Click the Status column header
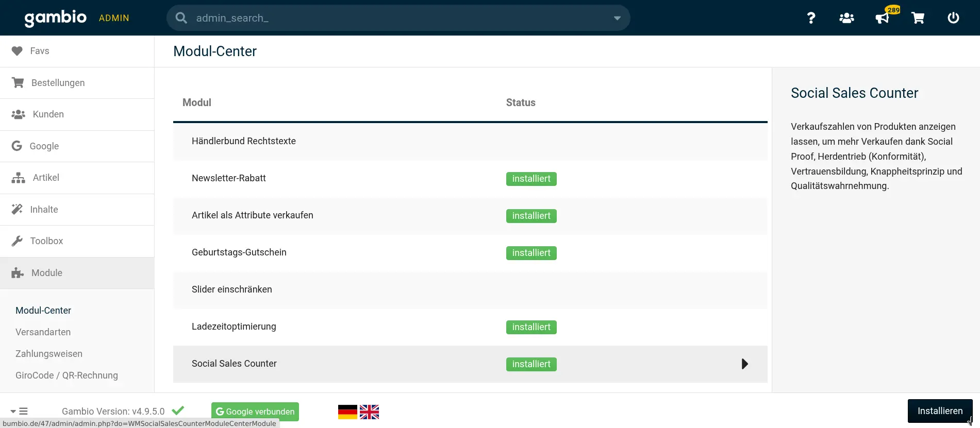The height and width of the screenshot is (428, 980). (521, 102)
